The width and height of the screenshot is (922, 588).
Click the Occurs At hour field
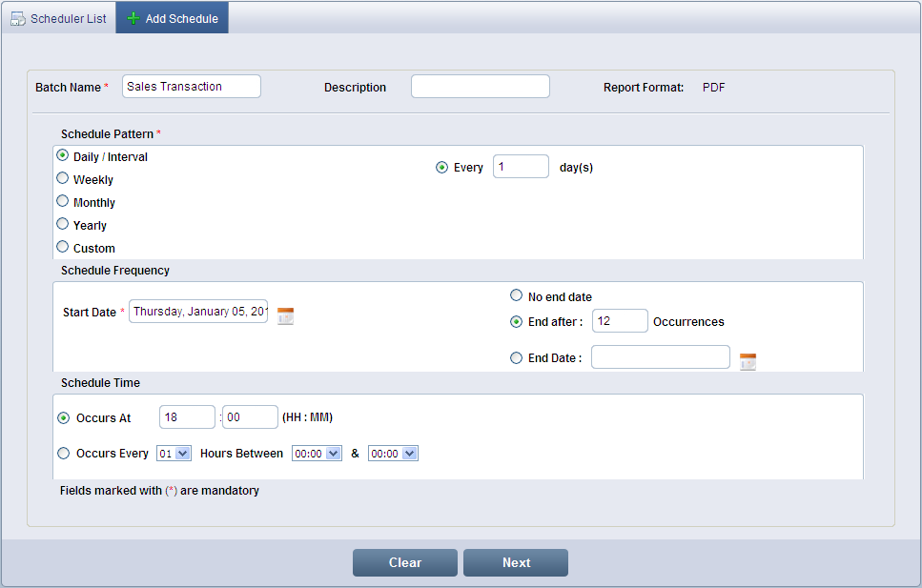pyautogui.click(x=187, y=417)
